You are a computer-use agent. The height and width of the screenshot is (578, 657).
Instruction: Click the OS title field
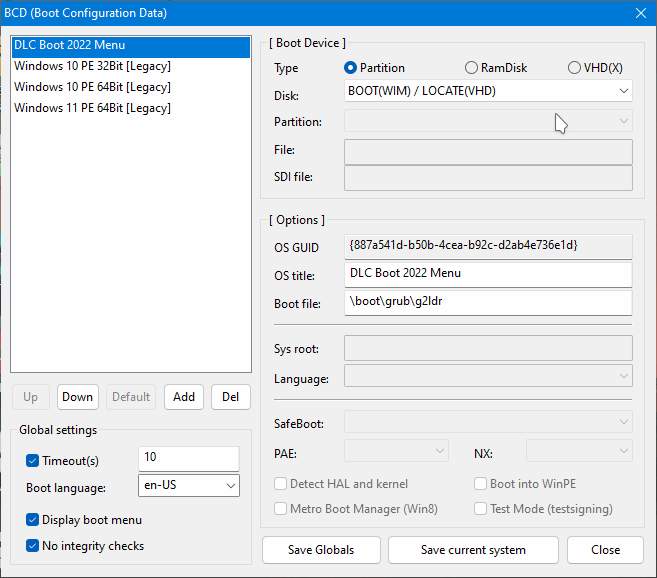coord(488,275)
